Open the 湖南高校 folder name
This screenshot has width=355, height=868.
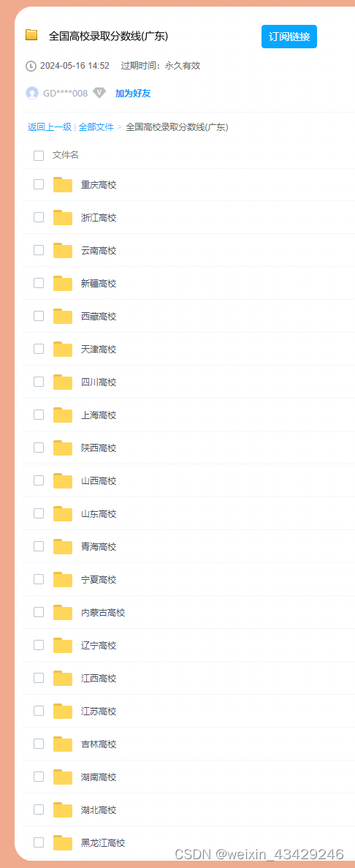pyautogui.click(x=99, y=777)
